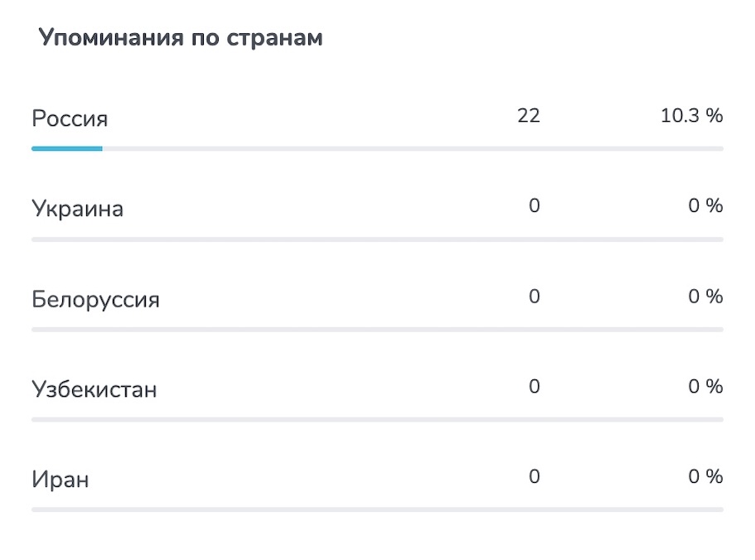Screen dimensions: 755x560
Task: Click the Узбекистан country label
Action: (x=94, y=389)
